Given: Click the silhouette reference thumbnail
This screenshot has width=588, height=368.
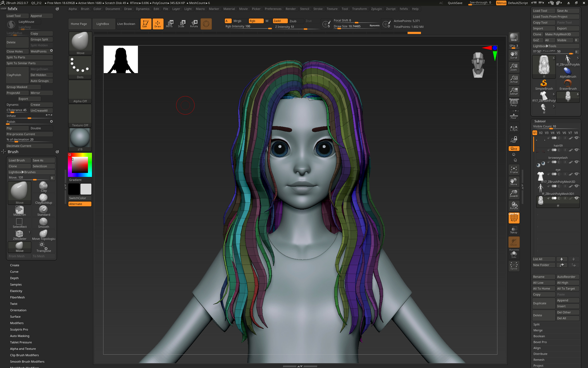Looking at the screenshot, I should [x=121, y=59].
